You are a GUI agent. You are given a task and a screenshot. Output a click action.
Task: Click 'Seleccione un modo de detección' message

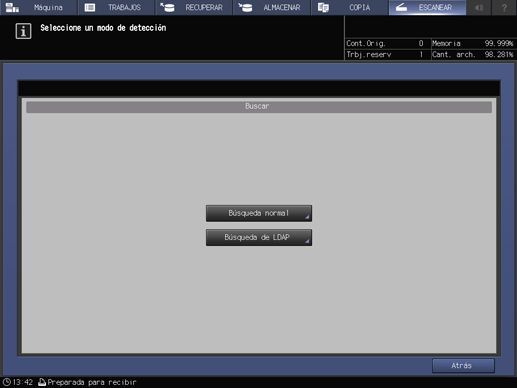tap(103, 28)
